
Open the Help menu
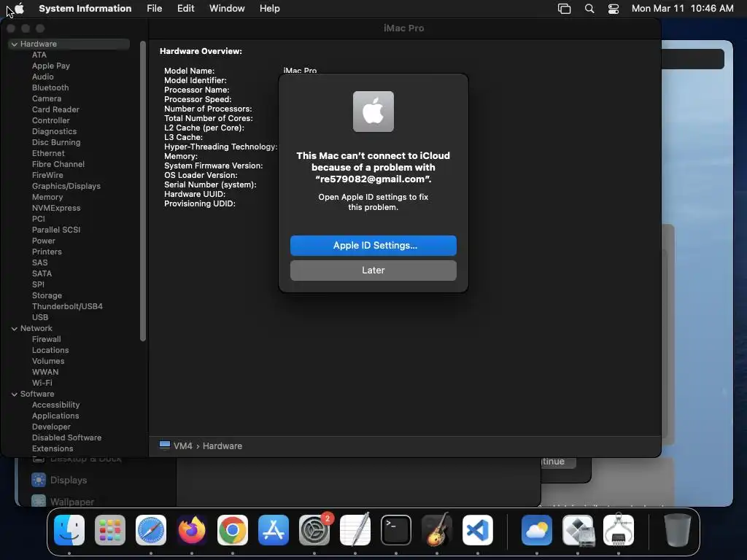tap(270, 8)
